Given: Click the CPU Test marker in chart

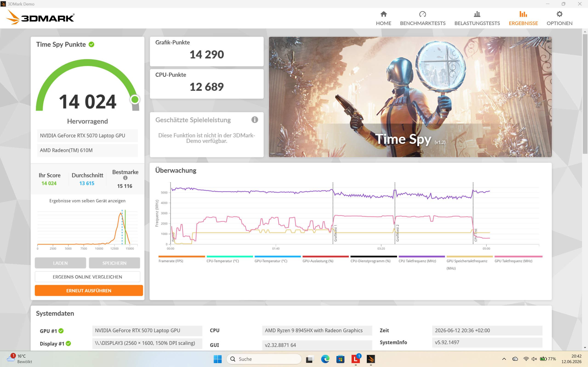Looking at the screenshot, I should 475,235.
